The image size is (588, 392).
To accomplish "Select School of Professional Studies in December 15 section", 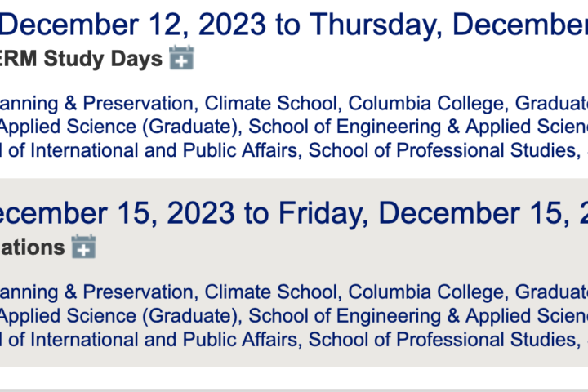I will [442, 340].
